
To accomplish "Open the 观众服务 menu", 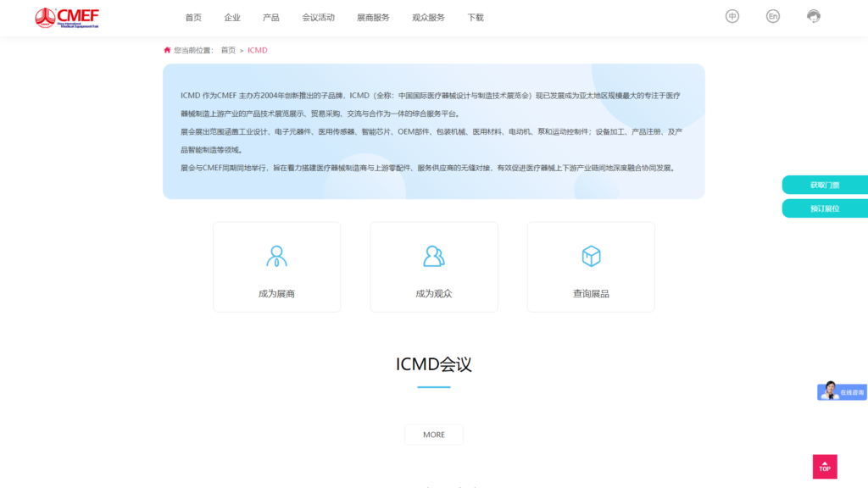I will (428, 18).
